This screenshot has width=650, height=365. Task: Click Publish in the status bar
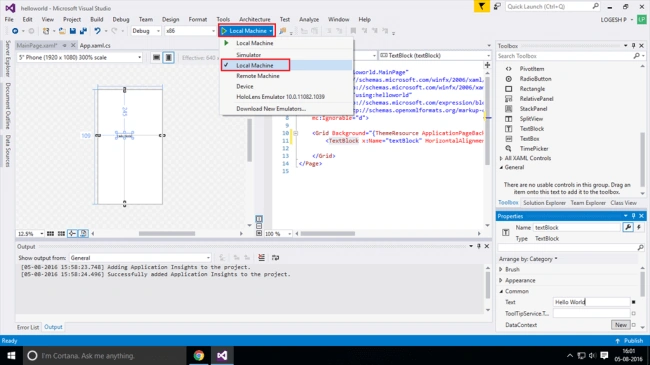pyautogui.click(x=629, y=341)
